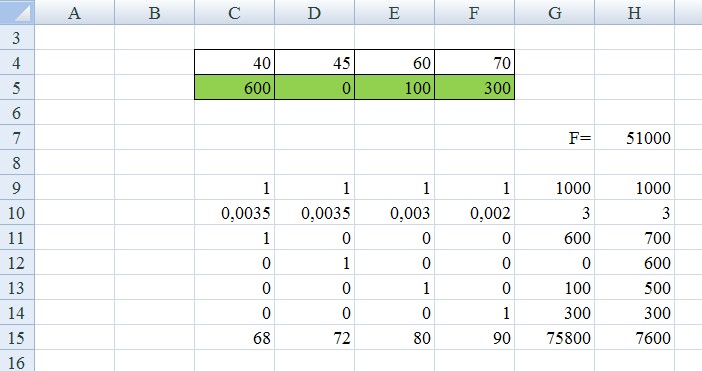The image size is (702, 371).
Task: Click cell F15 with value 90
Action: click(x=475, y=338)
